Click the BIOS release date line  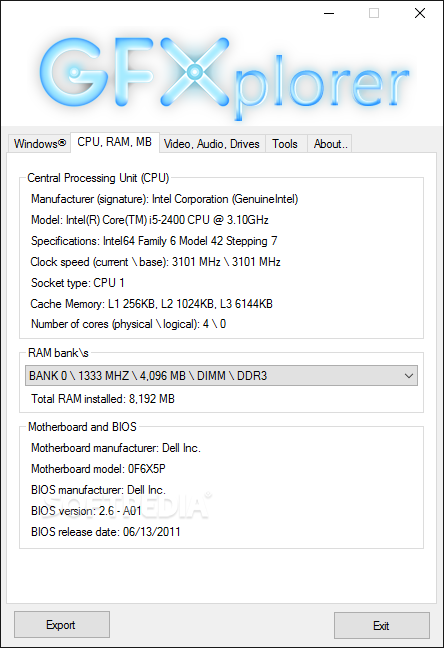pyautogui.click(x=106, y=532)
